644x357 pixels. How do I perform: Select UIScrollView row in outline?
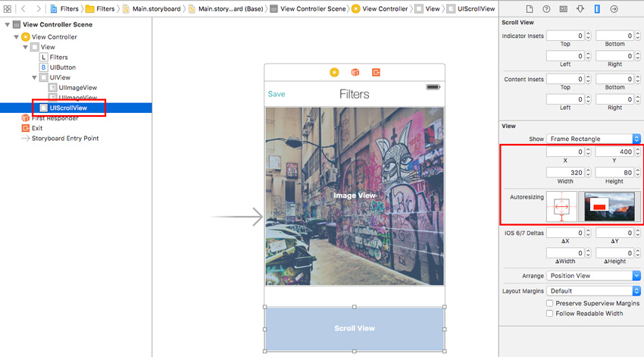point(76,108)
